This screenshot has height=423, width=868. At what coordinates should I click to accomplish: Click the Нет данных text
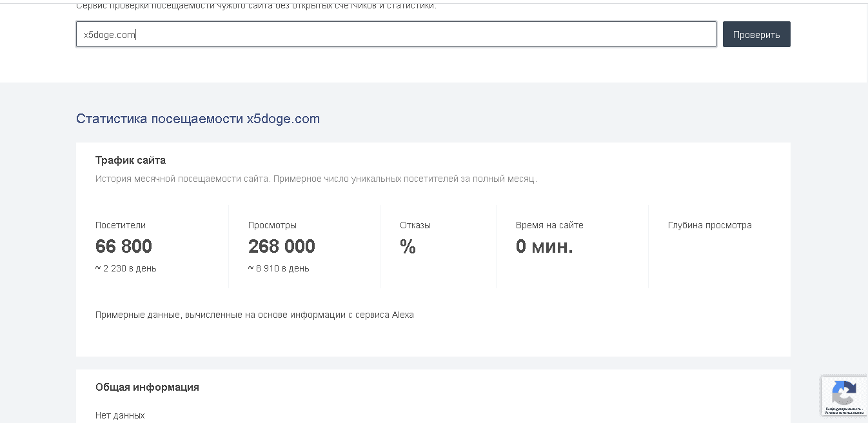(120, 415)
